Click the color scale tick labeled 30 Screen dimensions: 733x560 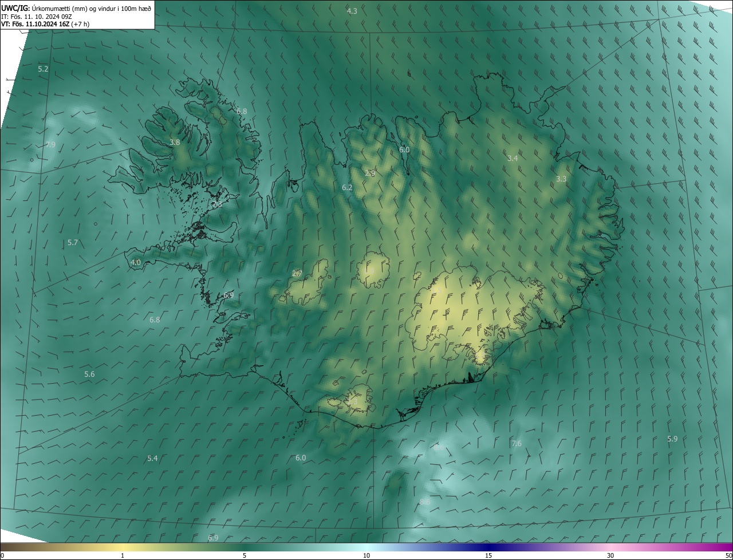pyautogui.click(x=610, y=555)
